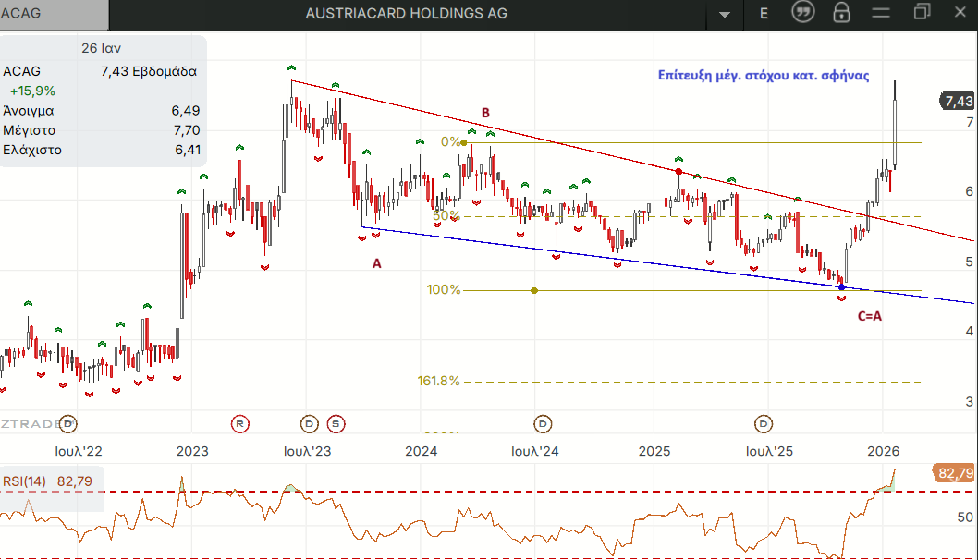Select the ACAG ticker tab
Screen dimensions: 978x560
click(54, 14)
